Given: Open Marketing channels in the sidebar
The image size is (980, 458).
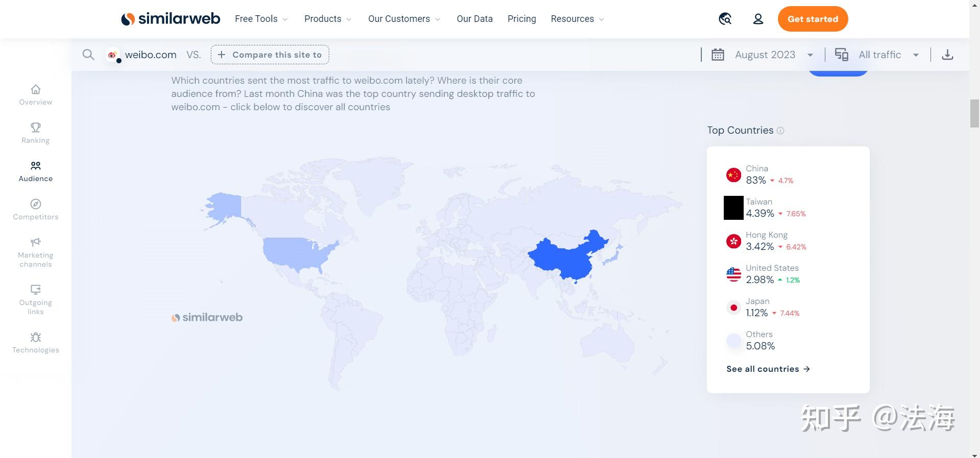Looking at the screenshot, I should click(36, 252).
